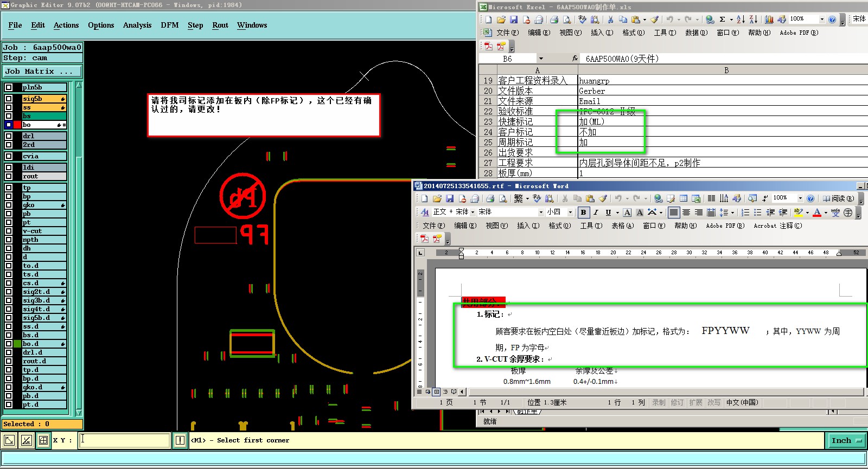Click Sort Ascending A-Z icon in Excel

point(741,20)
